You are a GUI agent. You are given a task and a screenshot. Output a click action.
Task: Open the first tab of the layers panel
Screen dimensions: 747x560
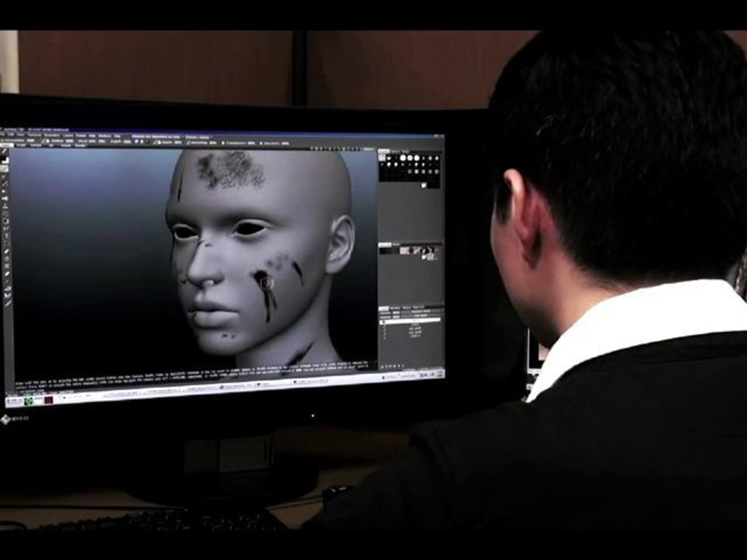coord(384,308)
